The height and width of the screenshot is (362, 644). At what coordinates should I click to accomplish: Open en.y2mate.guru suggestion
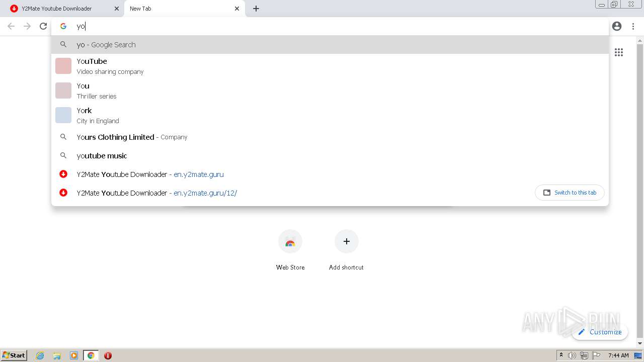coord(330,174)
